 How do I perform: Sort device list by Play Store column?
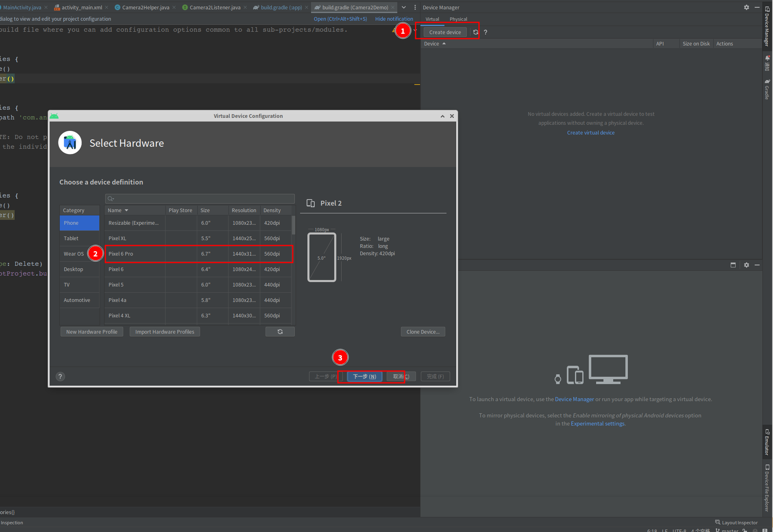(181, 210)
